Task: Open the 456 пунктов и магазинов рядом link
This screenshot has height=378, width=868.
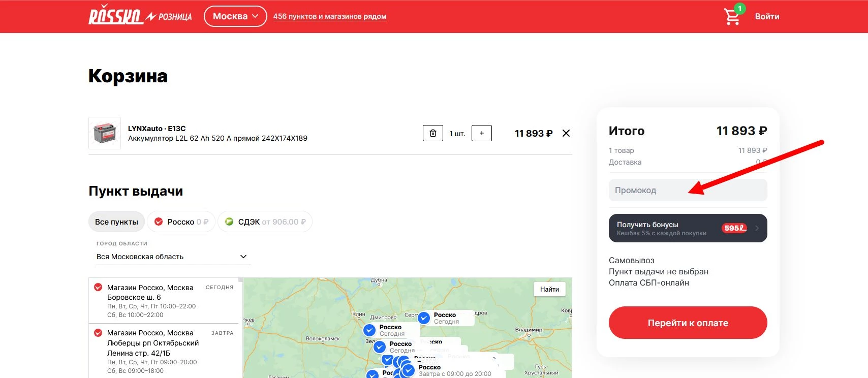Action: [329, 16]
